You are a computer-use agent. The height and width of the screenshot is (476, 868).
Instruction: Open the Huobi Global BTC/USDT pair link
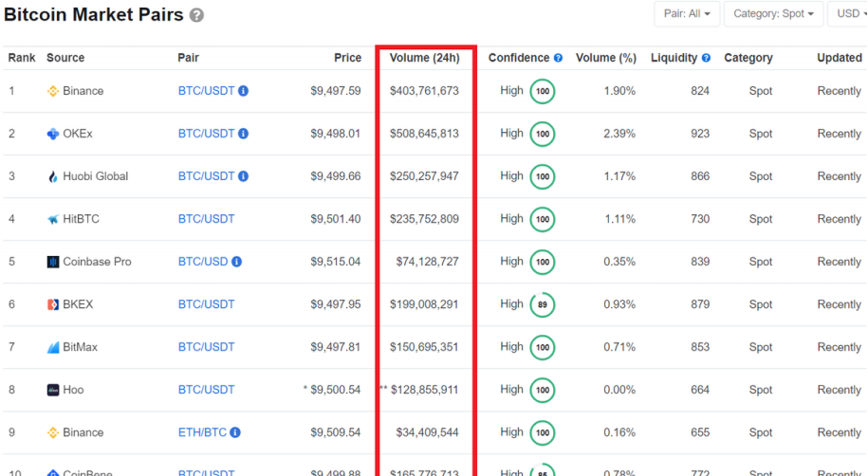[207, 176]
